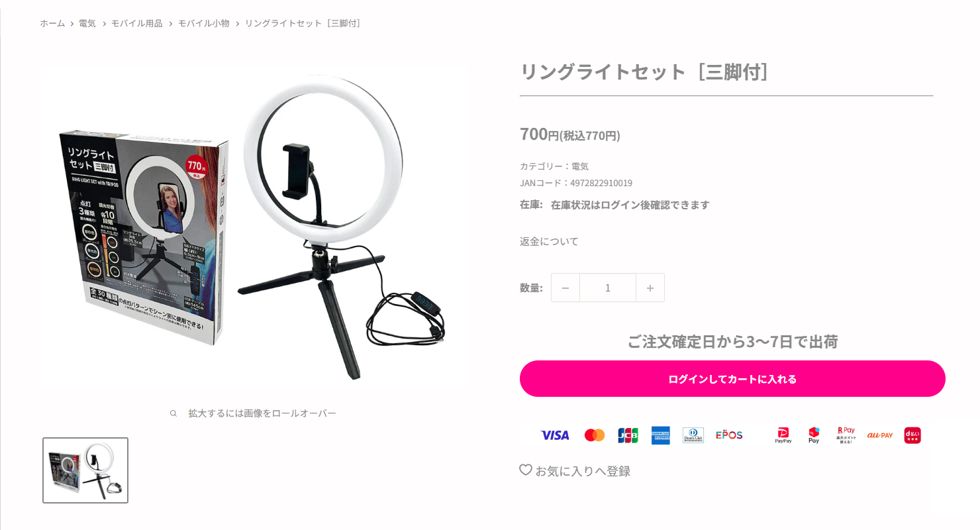Screen dimensions: 980x530
Task: Click the PayPay payment icon
Action: (783, 435)
